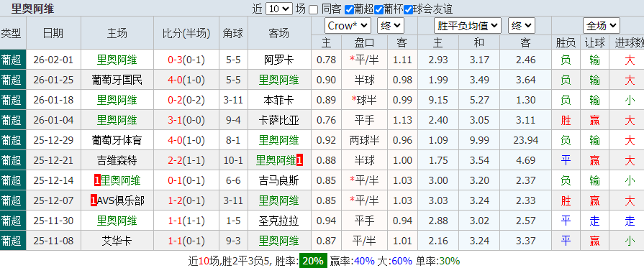Open the 4-0 score of the 26-01-25 match
Viewport: 644px width, 268px height.
[175, 80]
